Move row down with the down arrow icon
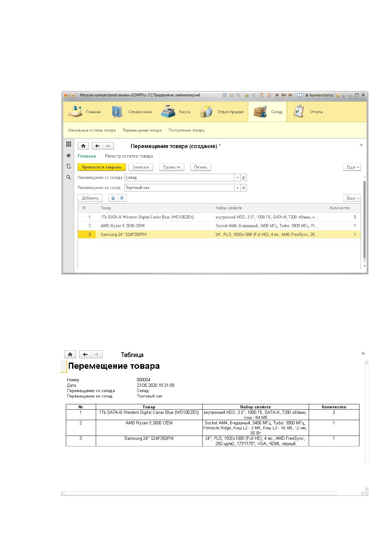Image resolution: width=392 pixels, height=554 pixels. tap(122, 198)
